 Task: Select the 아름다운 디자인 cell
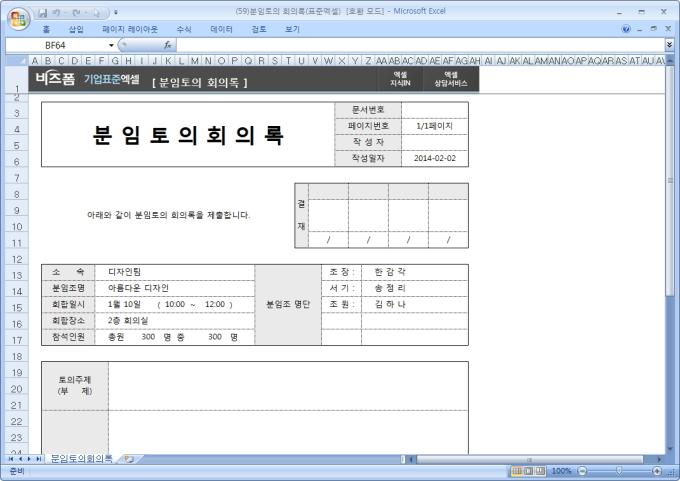(x=174, y=288)
